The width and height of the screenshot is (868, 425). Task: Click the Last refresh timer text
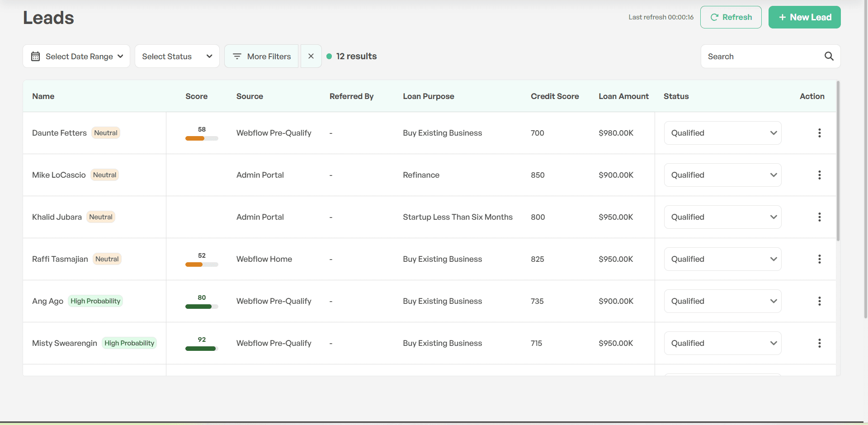661,17
